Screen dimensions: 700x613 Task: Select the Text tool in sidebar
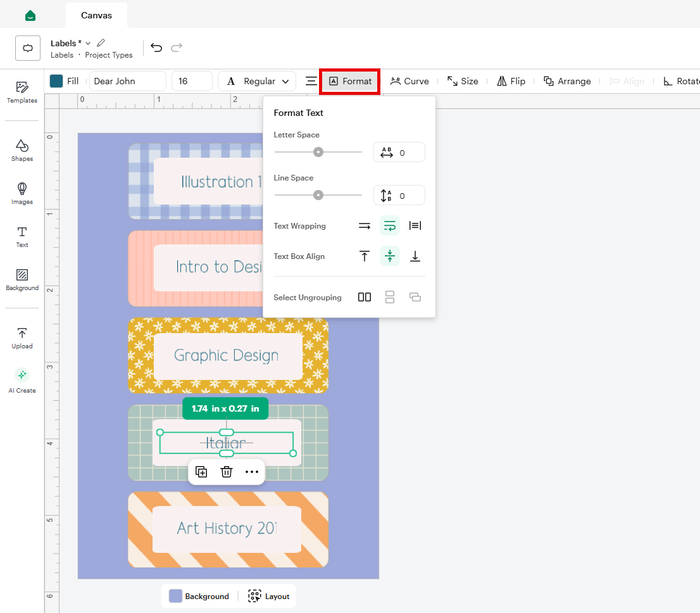[22, 237]
